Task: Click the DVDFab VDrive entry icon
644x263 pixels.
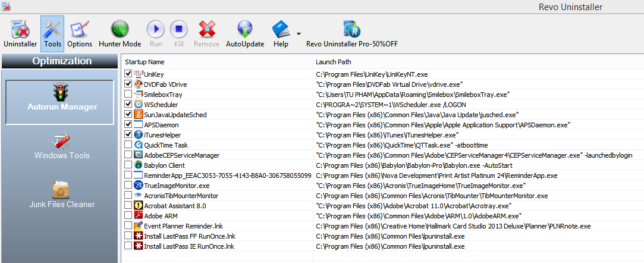Action: tap(138, 84)
